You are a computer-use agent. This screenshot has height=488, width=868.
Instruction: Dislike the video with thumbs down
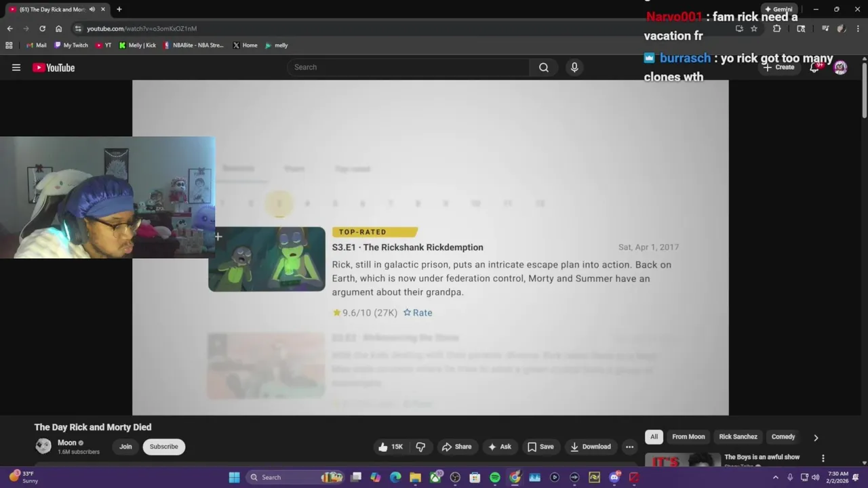point(420,447)
